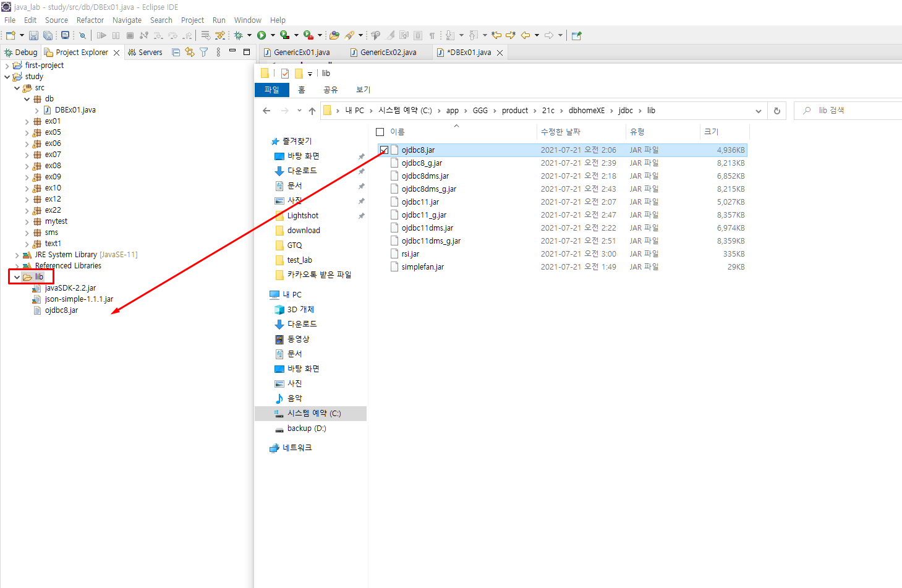Open the 보기 ribbon tab in Explorer
Image resolution: width=902 pixels, height=588 pixels.
pyautogui.click(x=363, y=90)
